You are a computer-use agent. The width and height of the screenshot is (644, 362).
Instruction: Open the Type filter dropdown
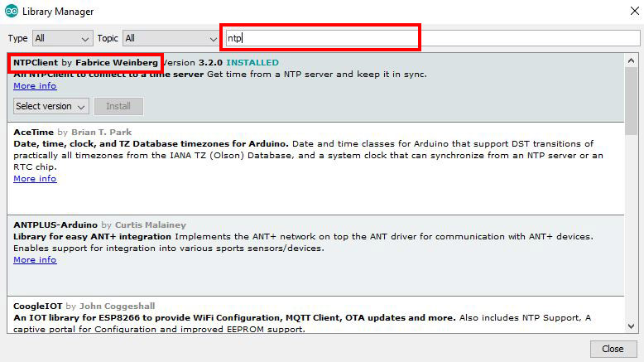coord(63,38)
